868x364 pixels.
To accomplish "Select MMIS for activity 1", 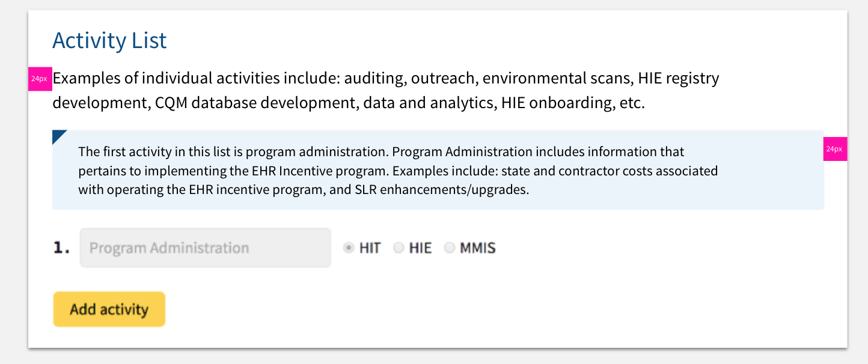I will point(448,247).
